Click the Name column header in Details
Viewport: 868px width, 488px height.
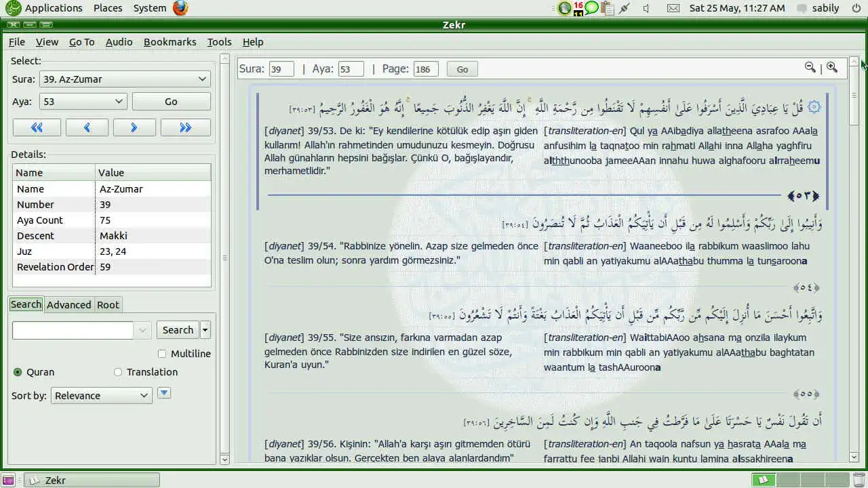54,173
